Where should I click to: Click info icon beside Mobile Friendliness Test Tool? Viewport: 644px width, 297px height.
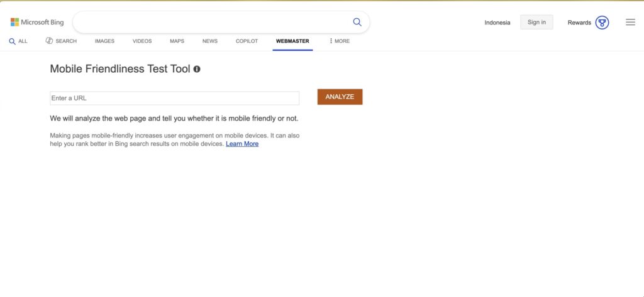tap(197, 69)
